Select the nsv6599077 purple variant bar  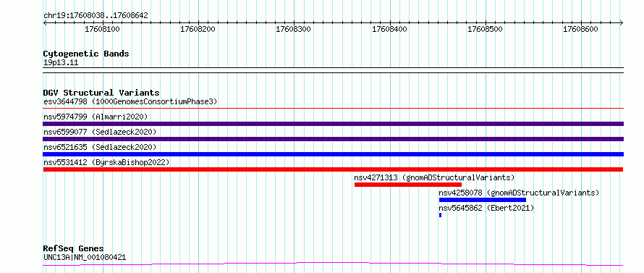pyautogui.click(x=333, y=139)
